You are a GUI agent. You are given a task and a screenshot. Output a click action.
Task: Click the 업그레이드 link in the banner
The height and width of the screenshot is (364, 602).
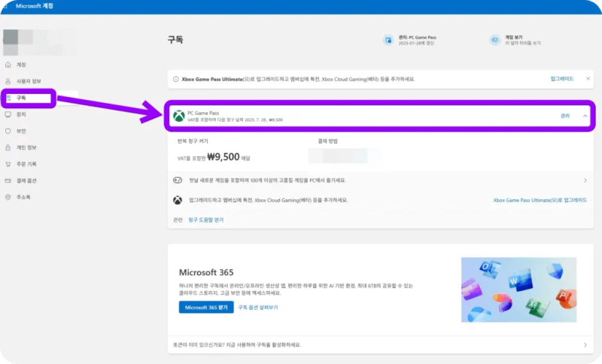(561, 79)
